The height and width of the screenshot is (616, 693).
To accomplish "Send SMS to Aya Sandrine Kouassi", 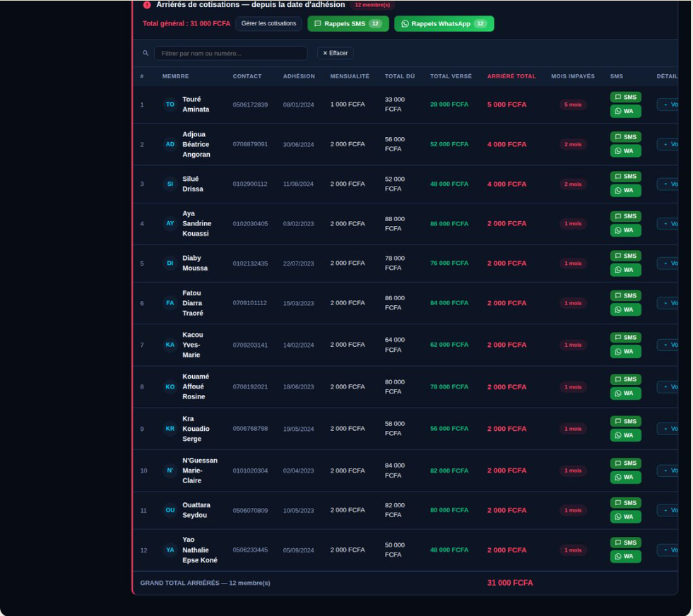I will pos(625,216).
